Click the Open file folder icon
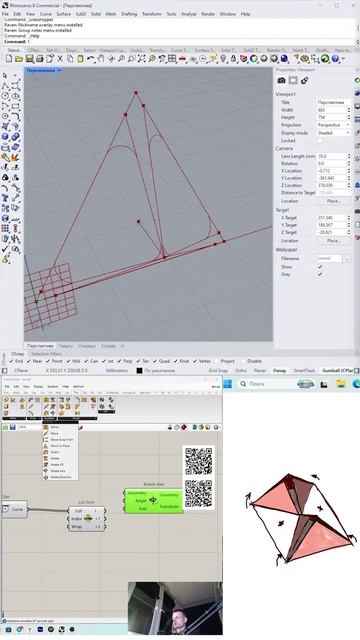 (x=19, y=59)
